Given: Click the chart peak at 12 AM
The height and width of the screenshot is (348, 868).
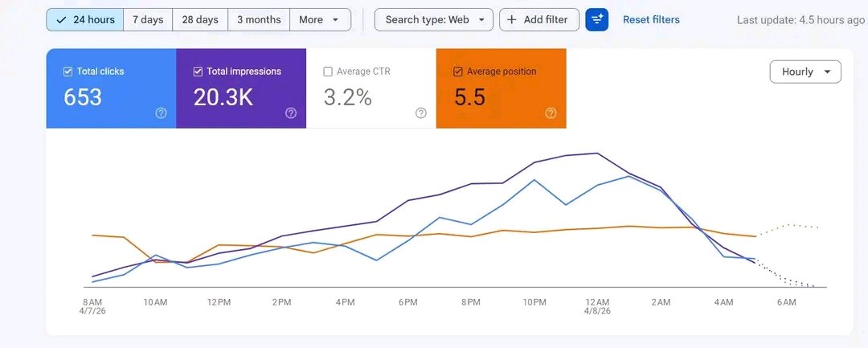Looking at the screenshot, I should (597, 153).
